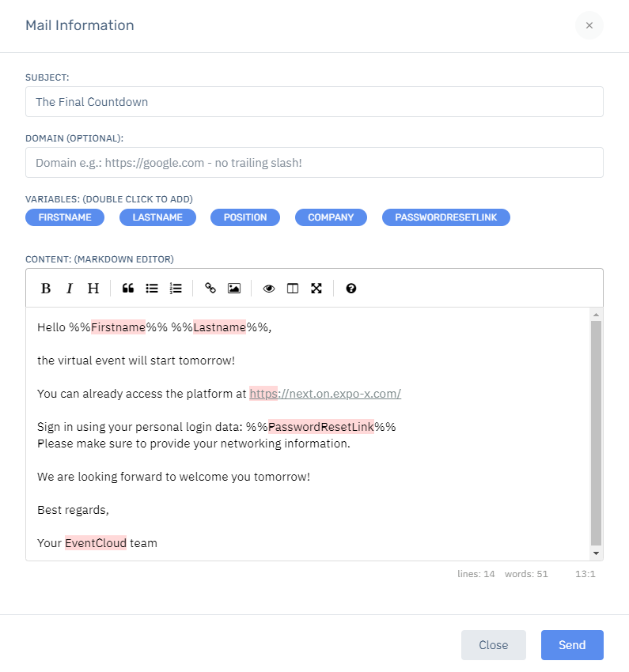This screenshot has height=672, width=629.
Task: Click the Close button in the footer
Action: [x=494, y=645]
